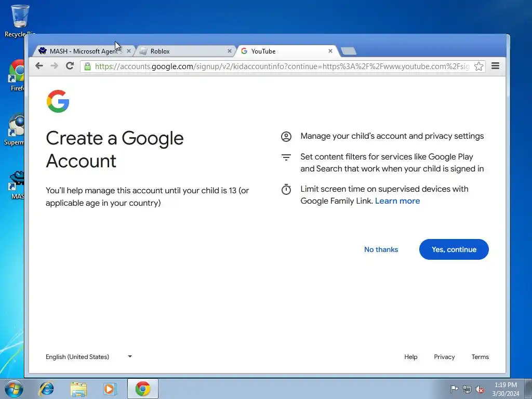This screenshot has width=532, height=399.
Task: Open the Learn more link
Action: coord(397,201)
